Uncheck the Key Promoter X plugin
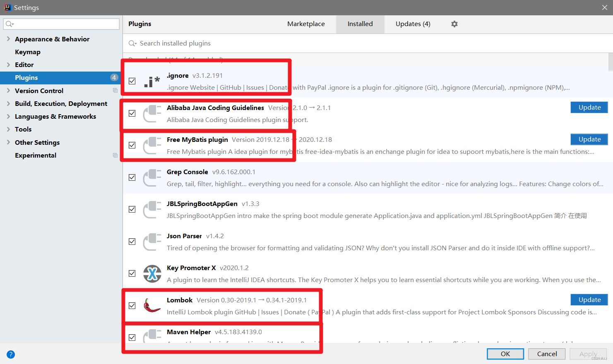The height and width of the screenshot is (364, 613). coord(132,273)
